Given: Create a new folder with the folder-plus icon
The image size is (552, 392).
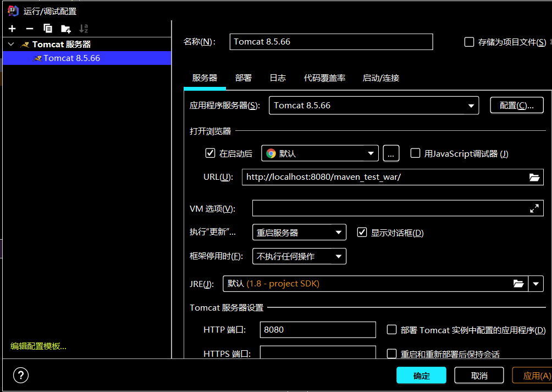Looking at the screenshot, I should [x=65, y=29].
